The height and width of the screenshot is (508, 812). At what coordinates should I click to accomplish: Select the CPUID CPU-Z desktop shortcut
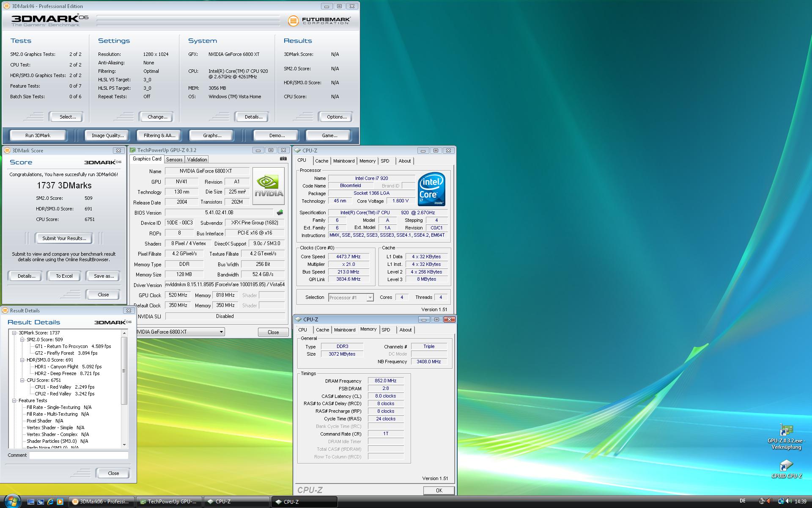pos(786,469)
